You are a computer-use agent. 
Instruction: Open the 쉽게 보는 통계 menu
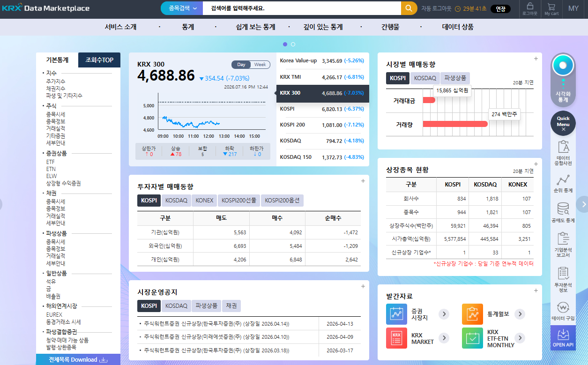255,27
